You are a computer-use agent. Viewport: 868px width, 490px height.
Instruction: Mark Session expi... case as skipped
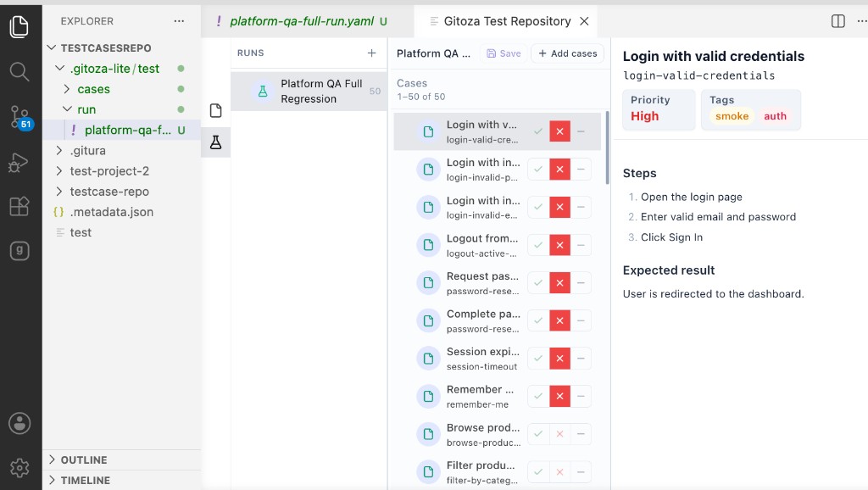pyautogui.click(x=581, y=359)
